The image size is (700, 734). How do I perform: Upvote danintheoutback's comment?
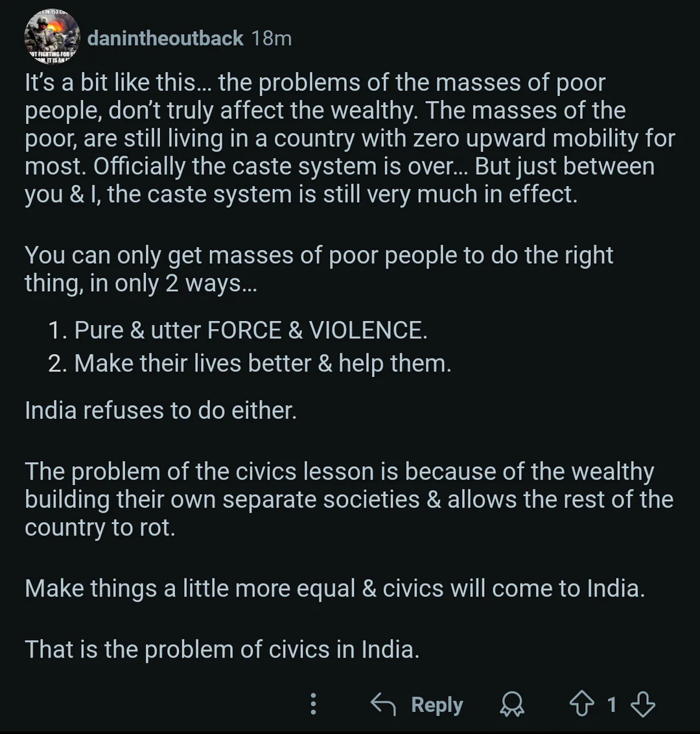pyautogui.click(x=581, y=704)
